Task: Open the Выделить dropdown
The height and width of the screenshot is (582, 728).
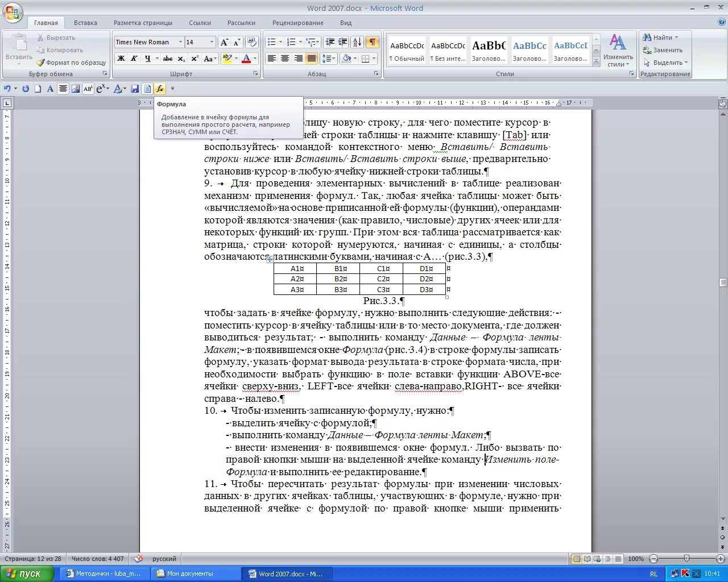Action: 665,63
